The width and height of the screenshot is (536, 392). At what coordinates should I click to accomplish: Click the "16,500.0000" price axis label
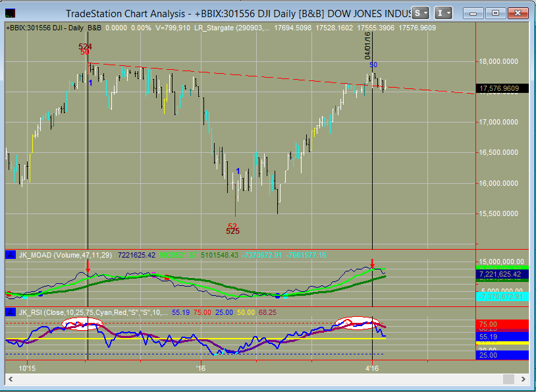(498, 153)
